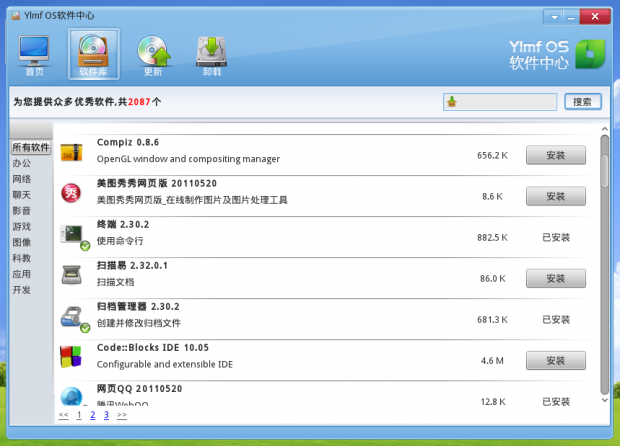Click the 已安装 label for 归档管理器
620x446 pixels.
pos(556,319)
